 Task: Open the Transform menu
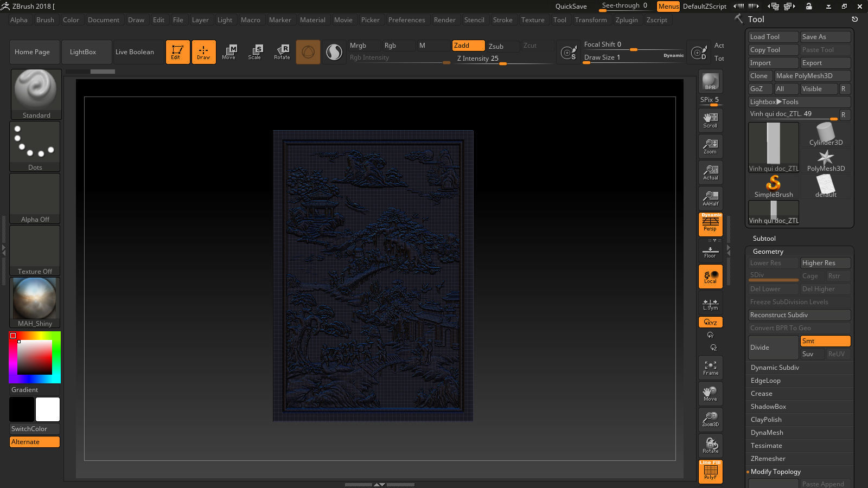591,20
